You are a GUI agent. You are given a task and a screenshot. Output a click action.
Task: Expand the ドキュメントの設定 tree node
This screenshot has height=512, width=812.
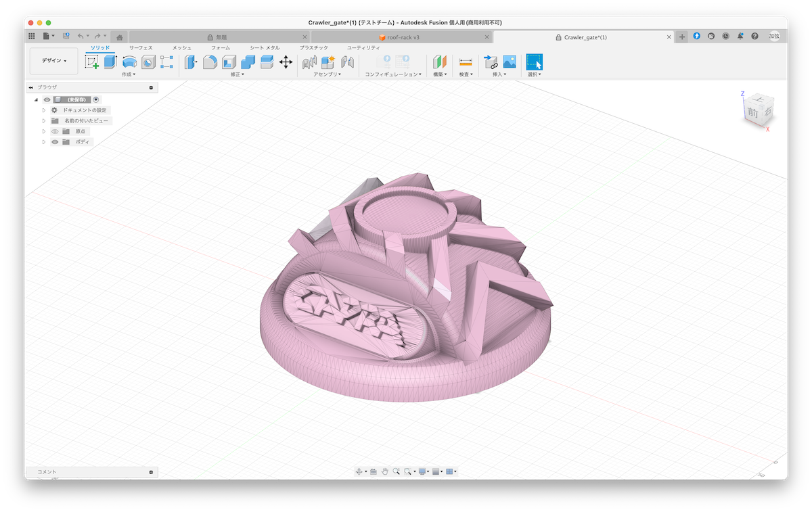coord(44,110)
